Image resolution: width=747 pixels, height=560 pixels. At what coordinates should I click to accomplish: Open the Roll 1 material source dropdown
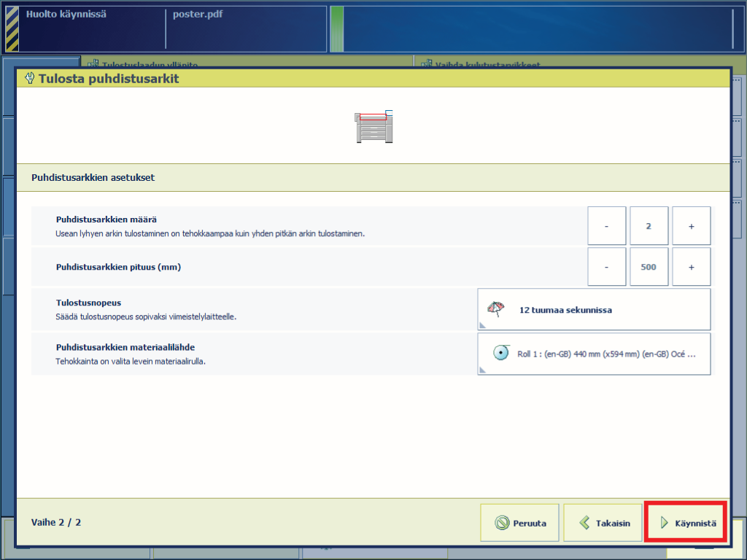click(x=594, y=354)
